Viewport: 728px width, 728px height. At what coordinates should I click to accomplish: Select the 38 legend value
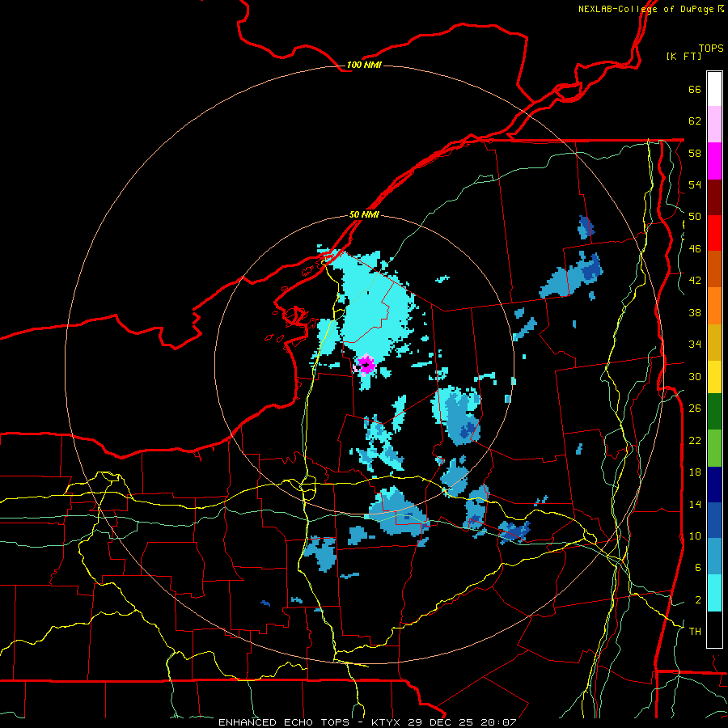(x=695, y=312)
